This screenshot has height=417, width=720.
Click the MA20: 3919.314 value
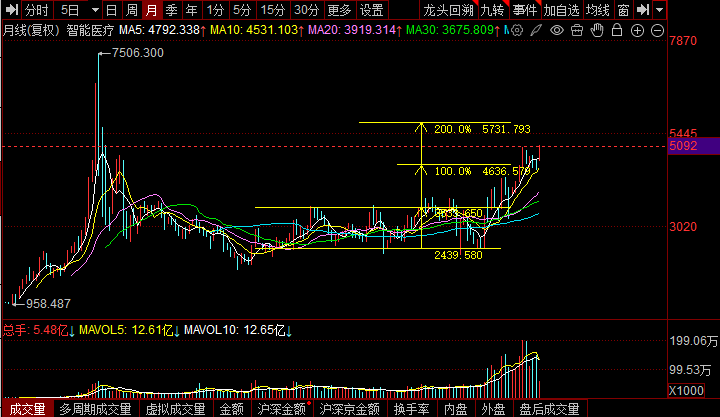(x=355, y=31)
